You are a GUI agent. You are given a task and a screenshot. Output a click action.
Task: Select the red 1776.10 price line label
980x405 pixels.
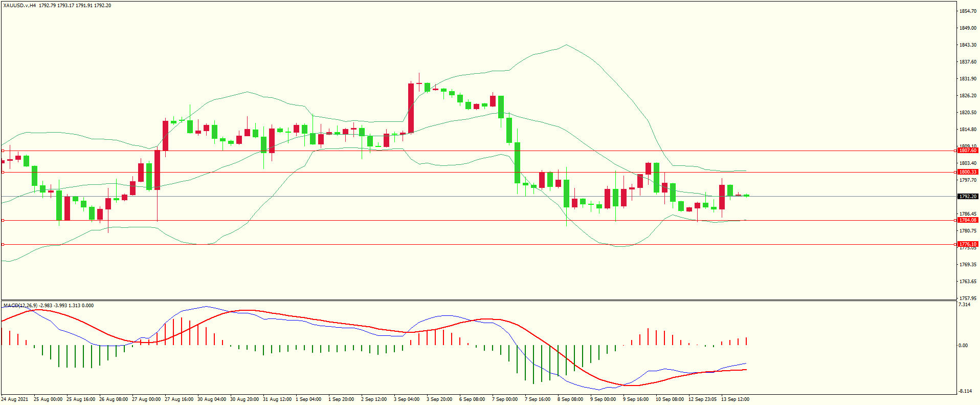[968, 244]
